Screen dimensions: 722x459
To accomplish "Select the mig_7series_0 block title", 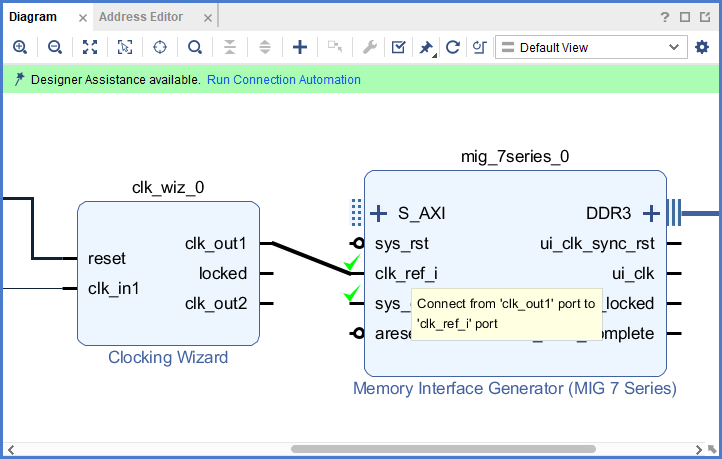I will pyautogui.click(x=515, y=157).
